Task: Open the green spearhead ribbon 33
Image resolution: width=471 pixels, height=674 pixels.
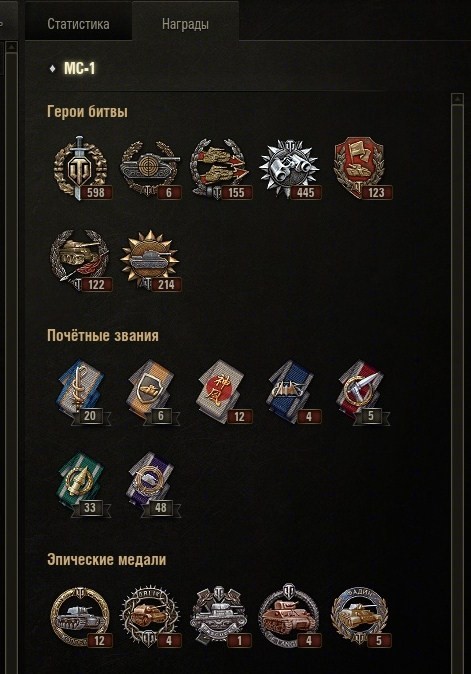Action: pos(83,484)
